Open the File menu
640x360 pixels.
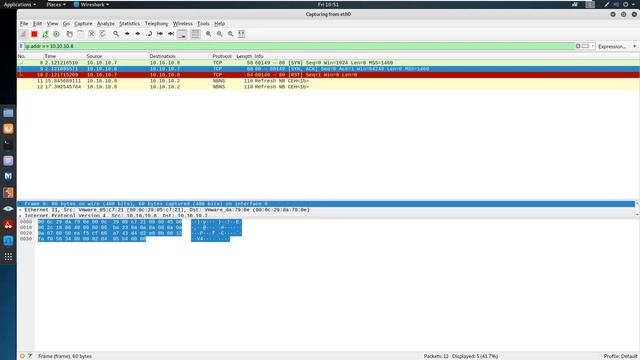pyautogui.click(x=24, y=24)
